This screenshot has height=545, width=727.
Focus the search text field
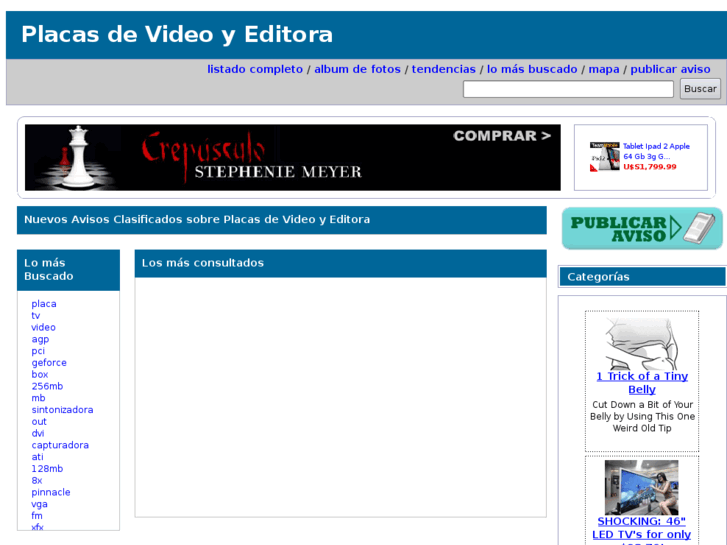click(568, 89)
